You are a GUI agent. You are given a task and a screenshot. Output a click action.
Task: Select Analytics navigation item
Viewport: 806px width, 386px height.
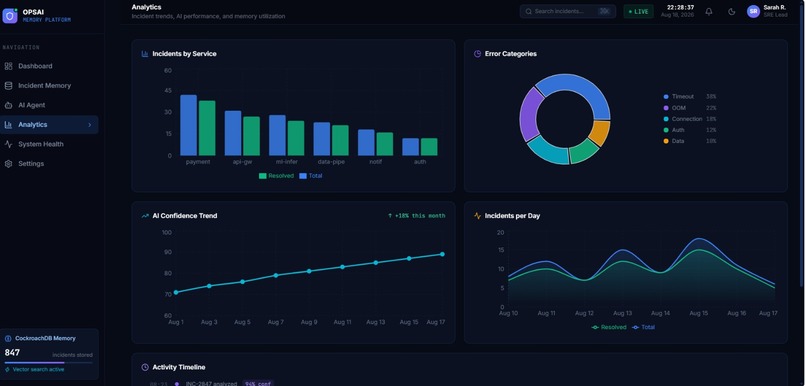49,125
